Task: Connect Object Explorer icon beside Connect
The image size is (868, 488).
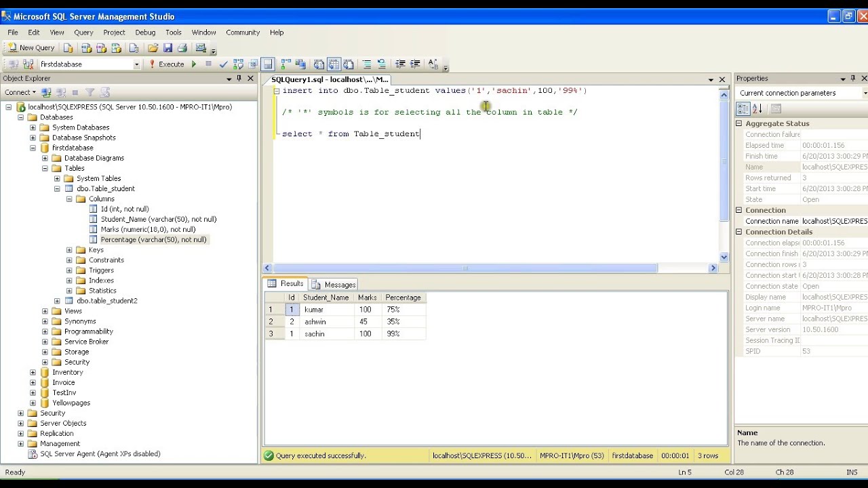Action: [46, 92]
